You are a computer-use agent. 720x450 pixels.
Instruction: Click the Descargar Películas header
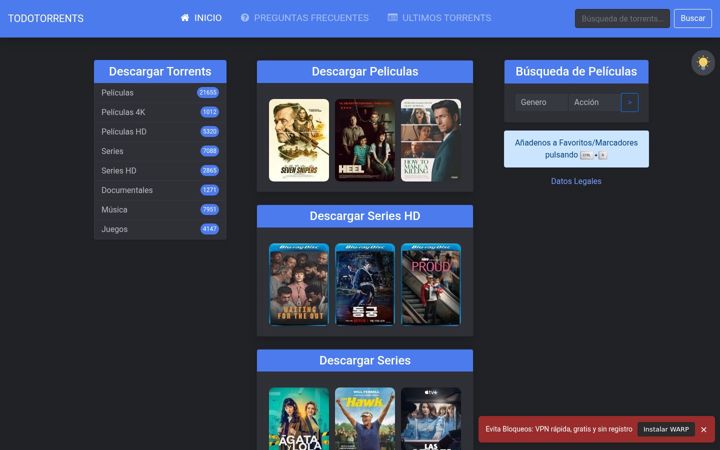pos(365,72)
